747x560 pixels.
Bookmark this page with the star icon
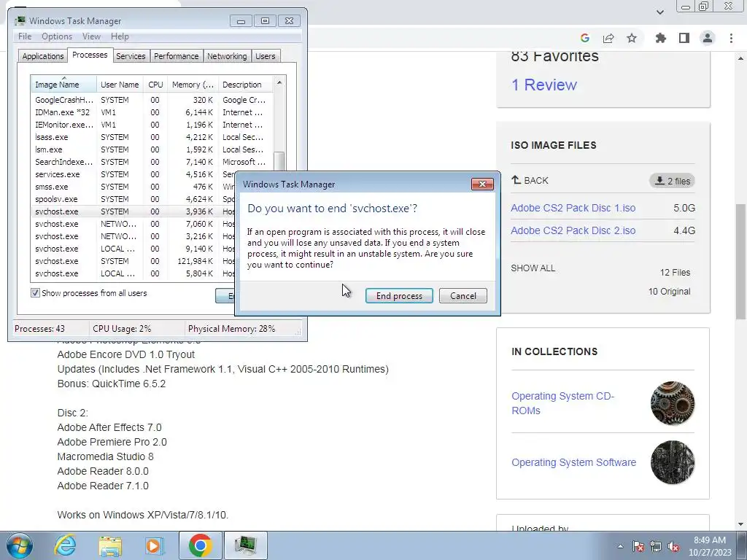[632, 38]
